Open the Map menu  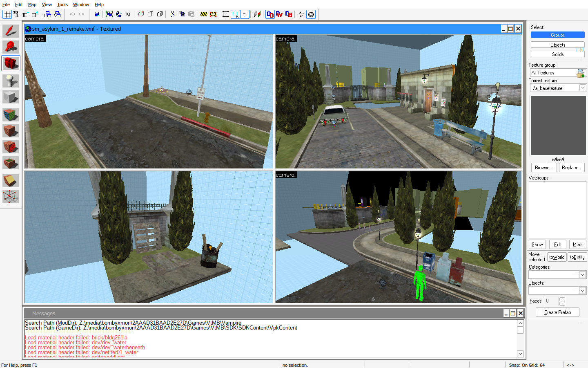(x=32, y=4)
